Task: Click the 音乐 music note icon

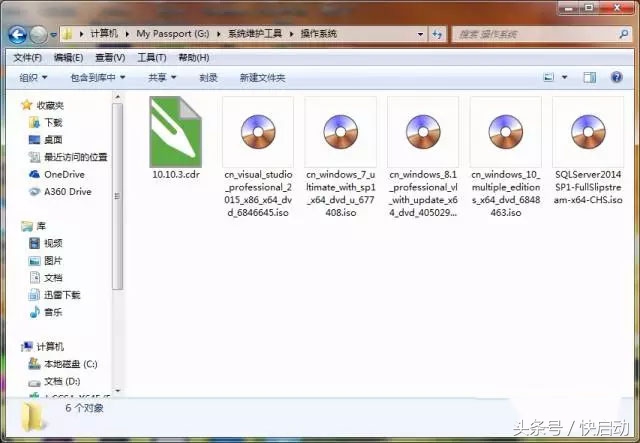Action: pos(35,312)
